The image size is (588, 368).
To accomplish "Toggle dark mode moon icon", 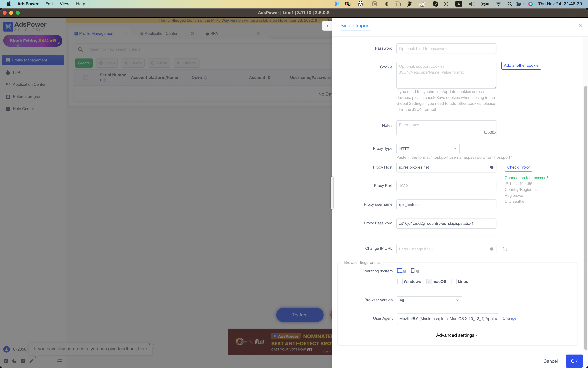I will 14,361.
